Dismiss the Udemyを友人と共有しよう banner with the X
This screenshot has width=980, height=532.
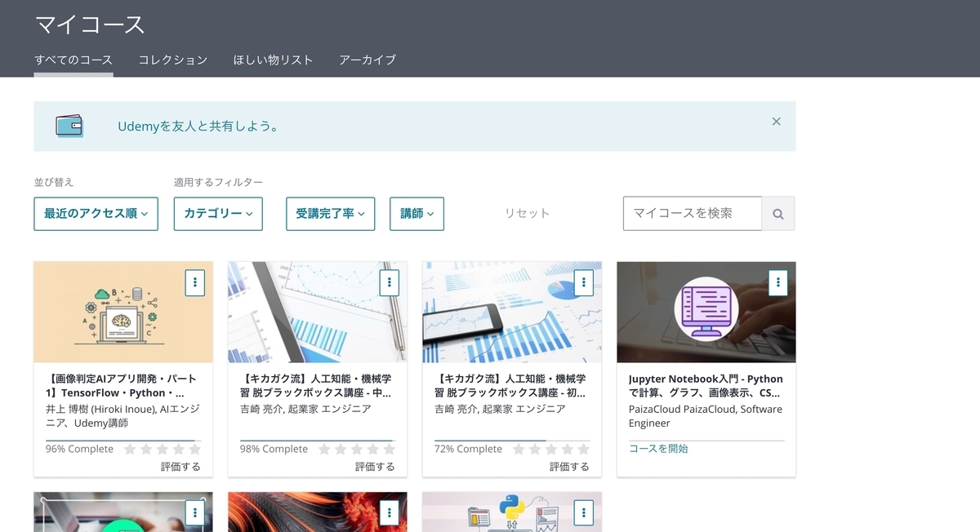(x=776, y=122)
